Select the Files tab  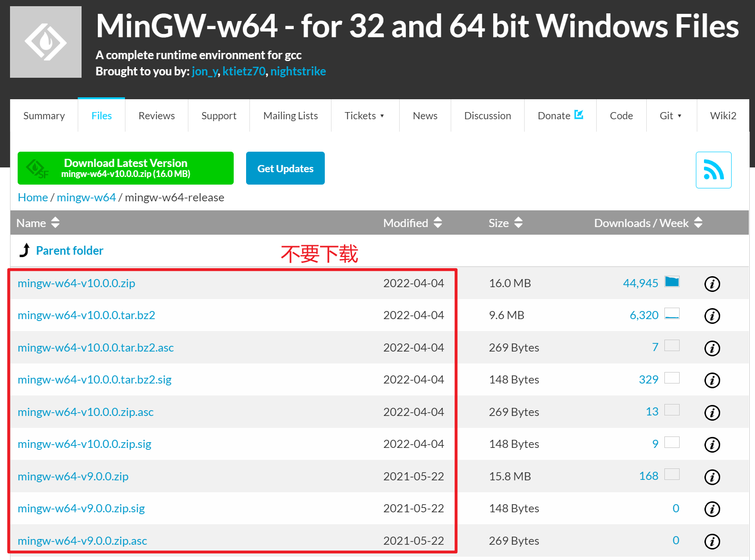[x=102, y=115]
